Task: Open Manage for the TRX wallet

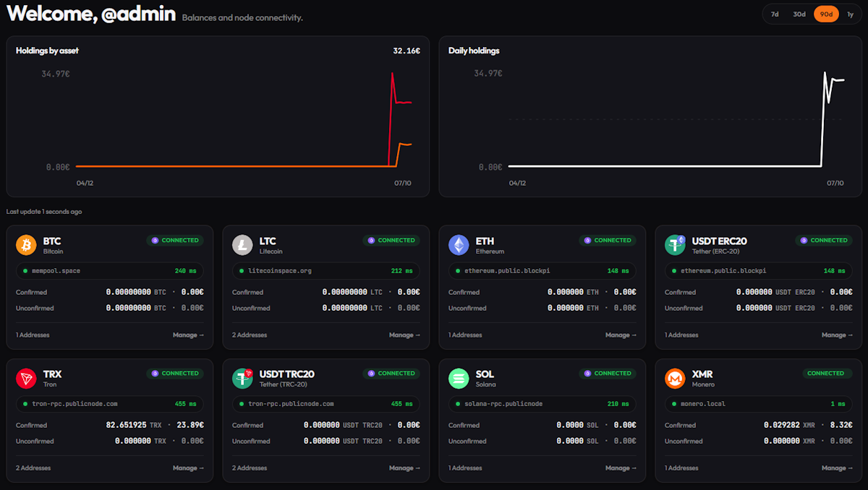Action: [188, 468]
